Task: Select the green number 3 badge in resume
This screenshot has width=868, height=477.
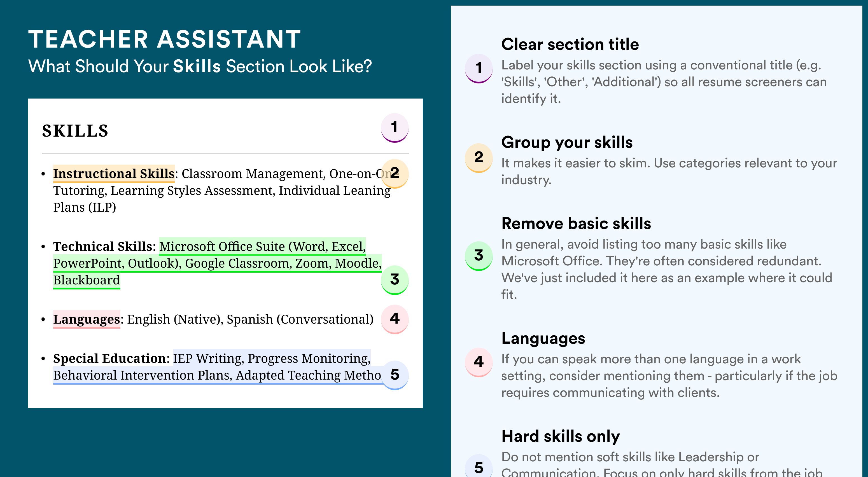Action: click(x=395, y=280)
